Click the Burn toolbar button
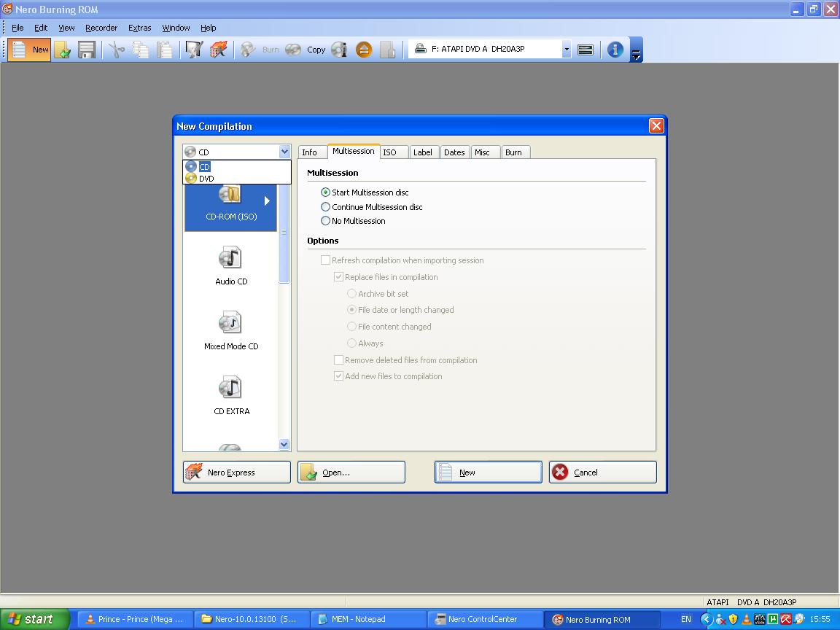The width and height of the screenshot is (840, 630). click(260, 50)
